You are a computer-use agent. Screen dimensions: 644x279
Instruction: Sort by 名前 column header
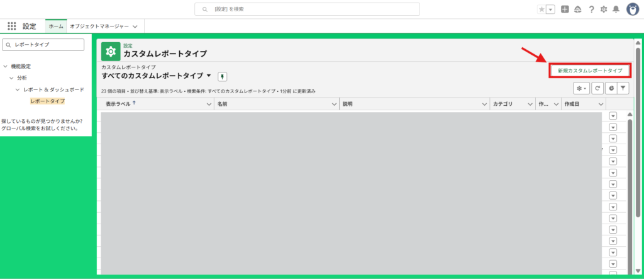222,105
